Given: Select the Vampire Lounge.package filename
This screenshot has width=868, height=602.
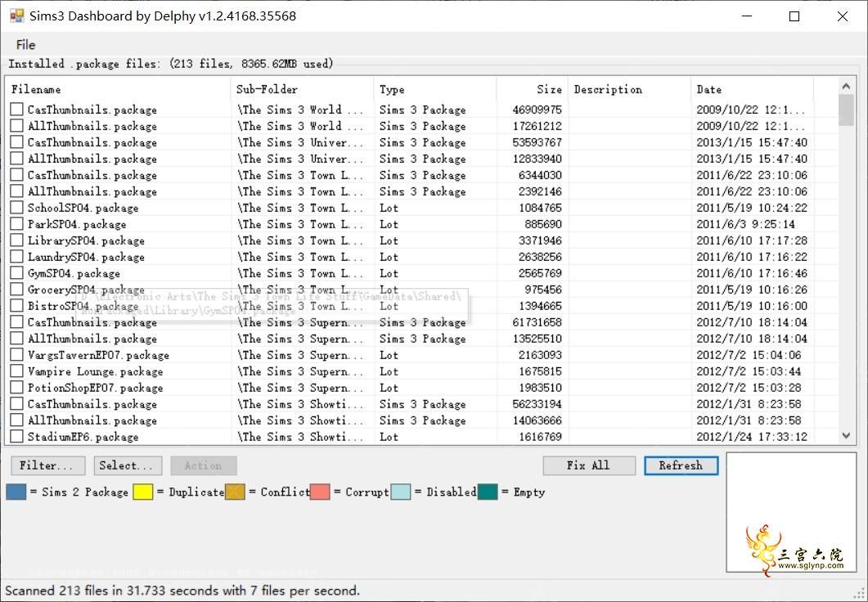Looking at the screenshot, I should pos(95,371).
